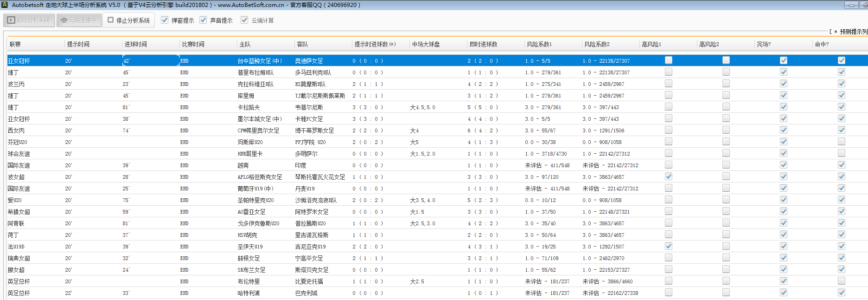This screenshot has height=300, width=868.
Task: Click the cloud icon on 云端连接中
Action: [x=64, y=20]
